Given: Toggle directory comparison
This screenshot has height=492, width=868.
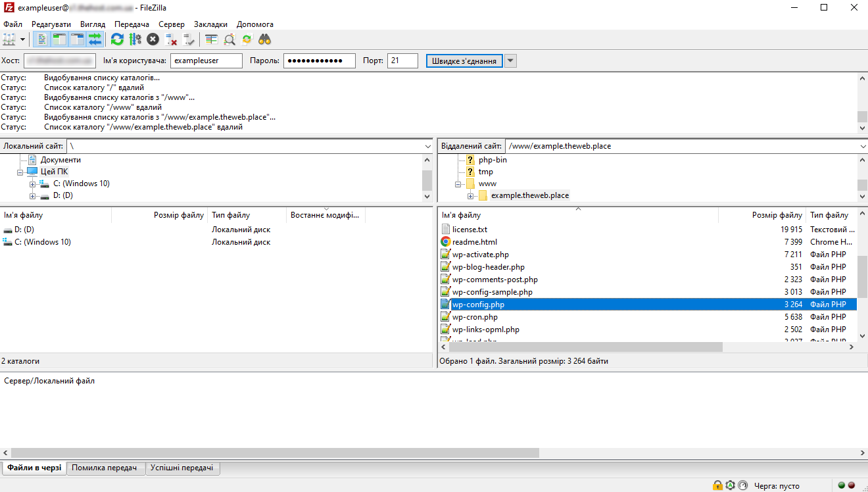Looking at the screenshot, I should coord(229,39).
